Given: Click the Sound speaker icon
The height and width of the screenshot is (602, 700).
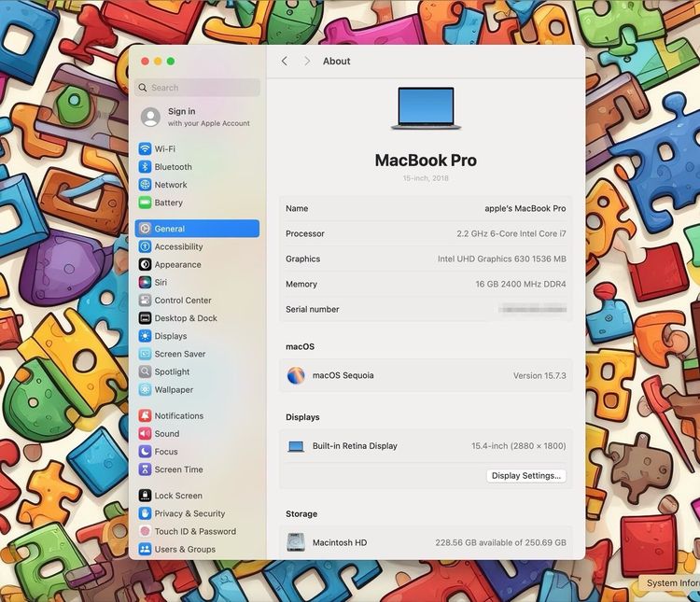Looking at the screenshot, I should tap(145, 434).
